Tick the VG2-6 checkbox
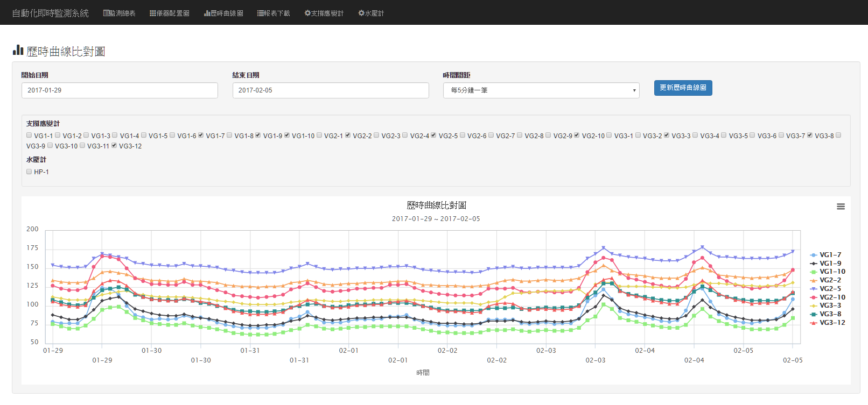 click(463, 136)
